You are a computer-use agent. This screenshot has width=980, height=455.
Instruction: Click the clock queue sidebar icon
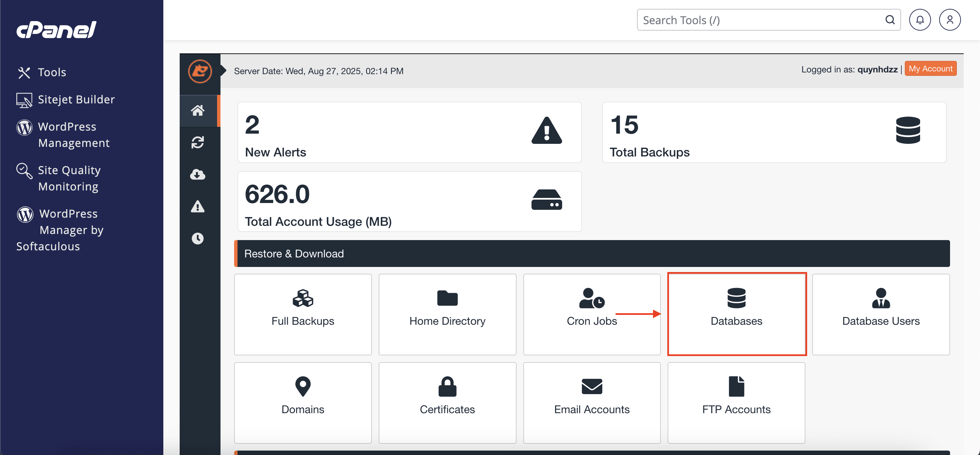coord(197,238)
